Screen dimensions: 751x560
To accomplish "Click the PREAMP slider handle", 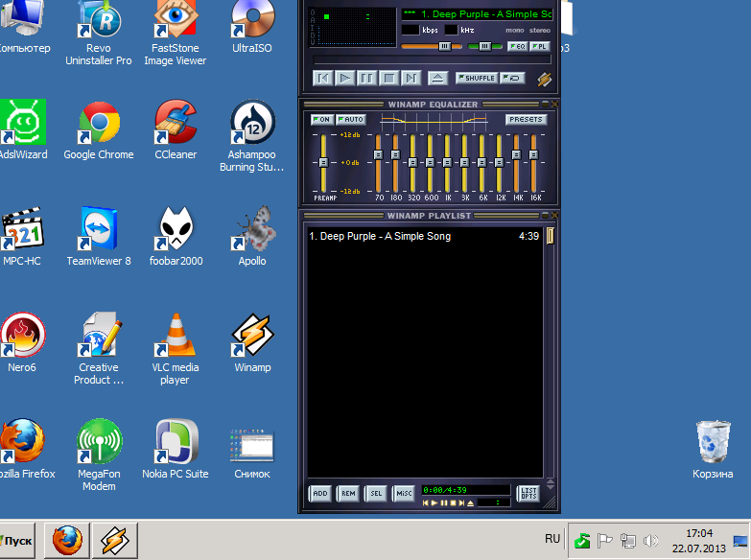I will 323,163.
